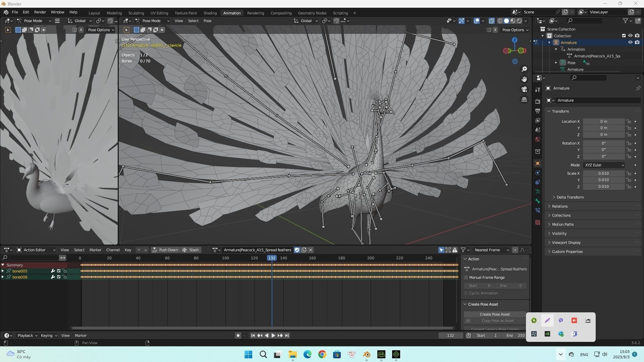Viewport: 644px width, 362px height.
Task: Open the Nearest Frame snapping dropdown
Action: tap(491, 250)
